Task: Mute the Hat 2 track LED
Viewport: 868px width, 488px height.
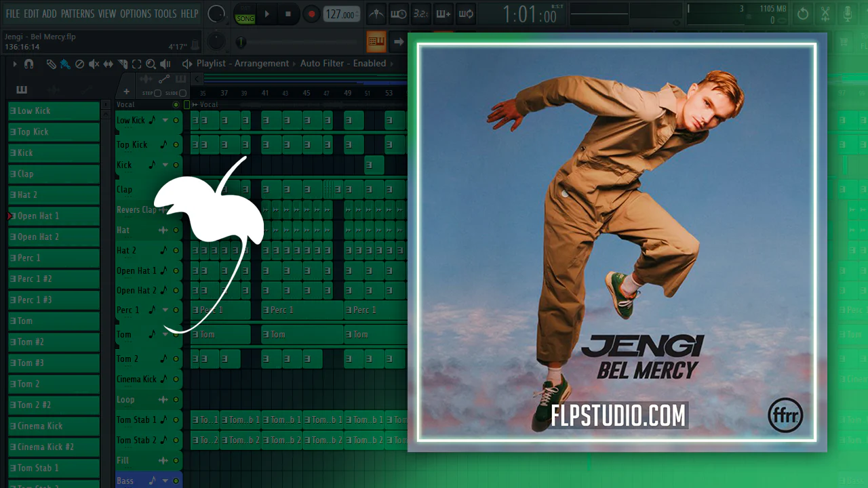Action: (176, 251)
